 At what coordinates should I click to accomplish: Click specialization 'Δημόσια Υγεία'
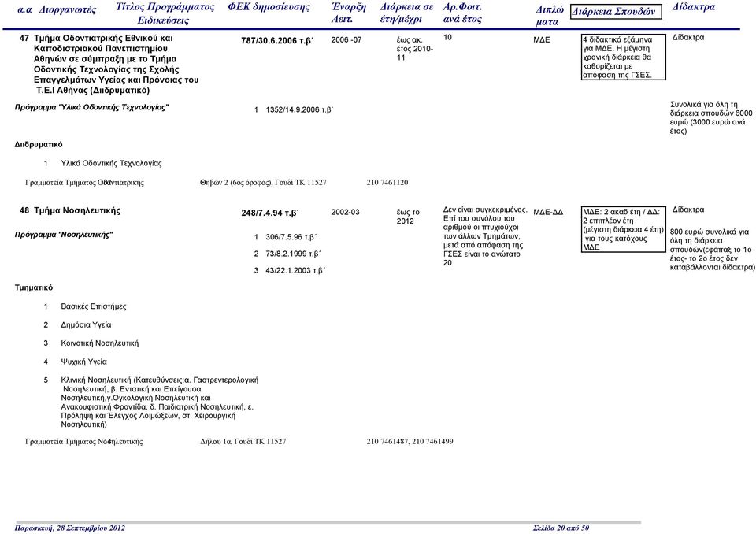[x=86, y=325]
